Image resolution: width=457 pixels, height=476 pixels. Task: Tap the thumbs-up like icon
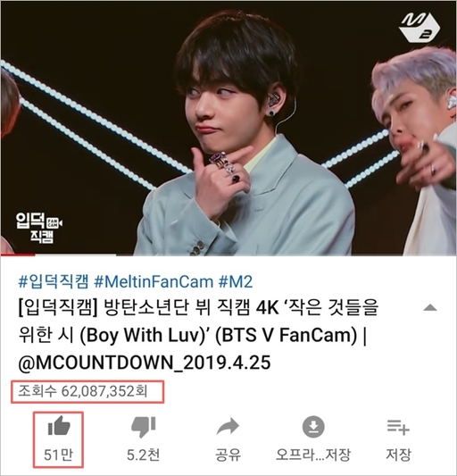coord(59,427)
